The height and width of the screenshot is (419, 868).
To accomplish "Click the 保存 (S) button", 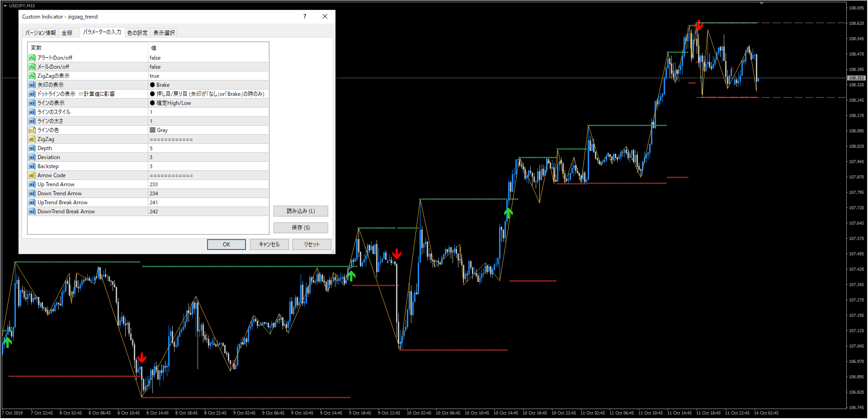I will [301, 228].
